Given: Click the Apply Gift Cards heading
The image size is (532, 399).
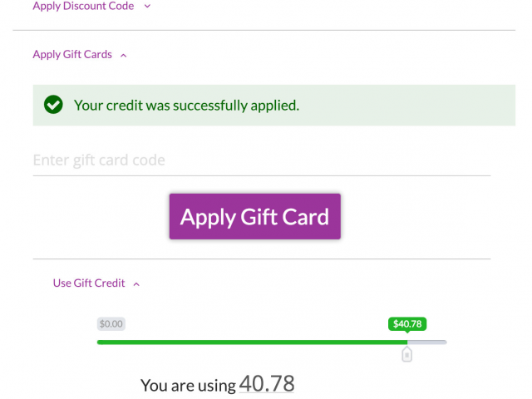Looking at the screenshot, I should pyautogui.click(x=72, y=54).
